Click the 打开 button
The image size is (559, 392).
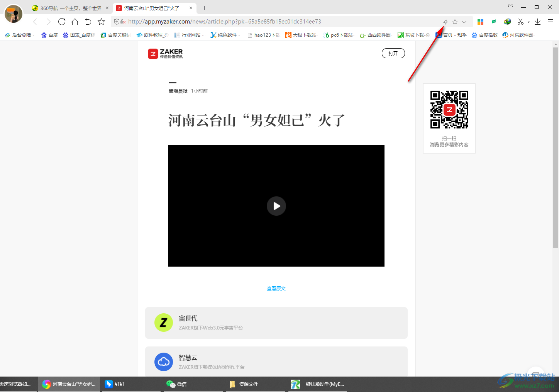[393, 53]
